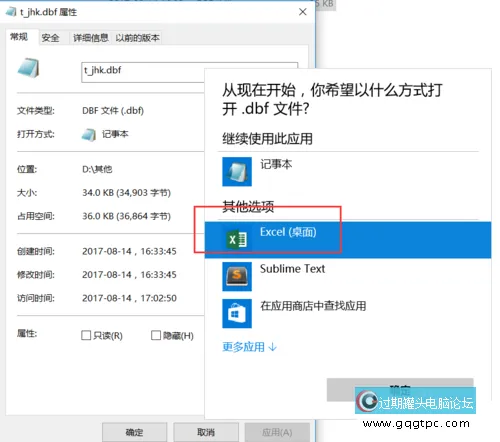Switch to the 以前的版本 tab
Screen dimensions: 500x442
pos(137,38)
